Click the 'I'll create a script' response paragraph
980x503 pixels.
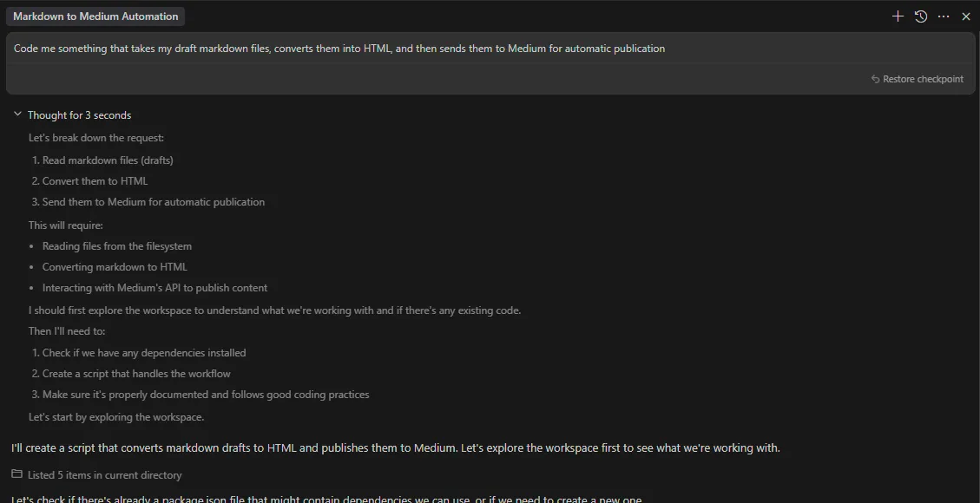[x=395, y=448]
